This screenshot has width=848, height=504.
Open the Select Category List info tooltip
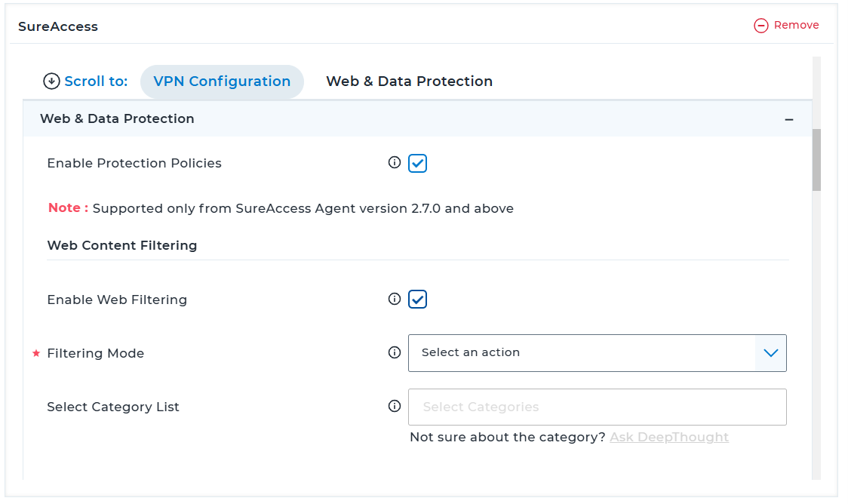pos(395,406)
